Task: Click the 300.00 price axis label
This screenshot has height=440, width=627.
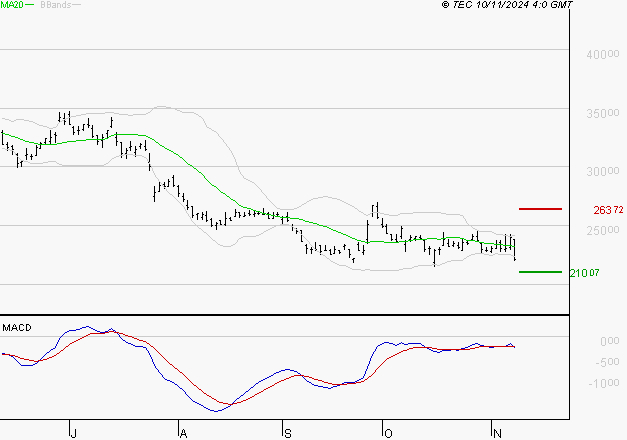Action: (603, 172)
